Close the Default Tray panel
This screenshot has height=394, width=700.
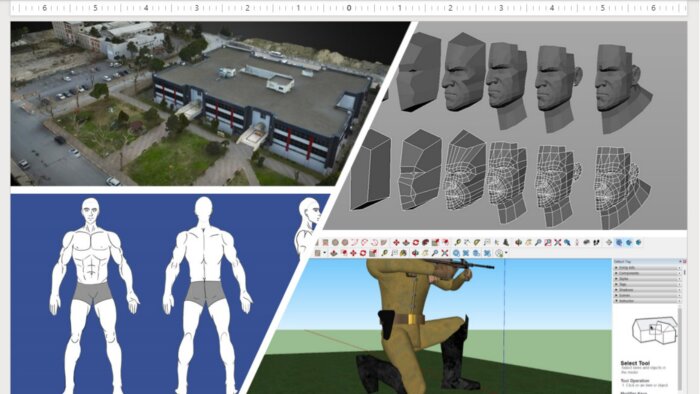(x=684, y=261)
